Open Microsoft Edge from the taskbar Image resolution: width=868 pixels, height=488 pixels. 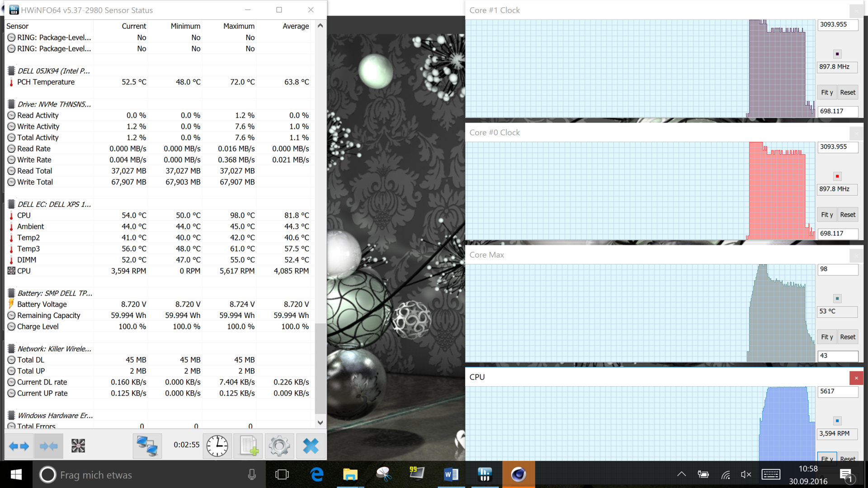pyautogui.click(x=317, y=474)
